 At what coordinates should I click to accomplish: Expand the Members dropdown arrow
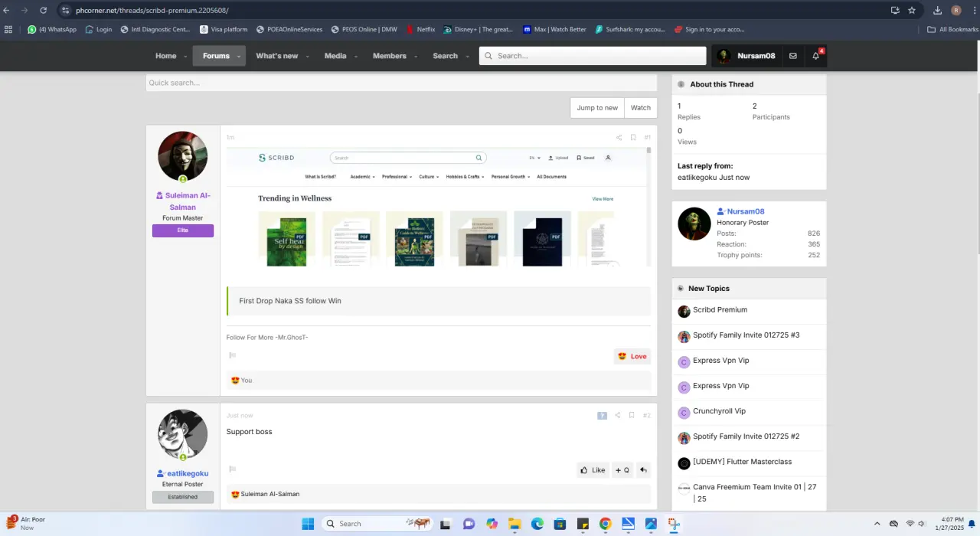pyautogui.click(x=415, y=56)
